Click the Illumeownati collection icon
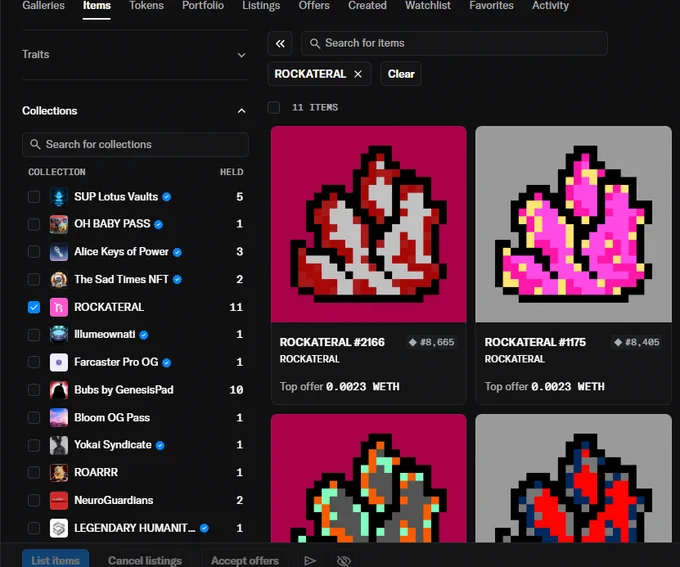680x567 pixels. coord(59,334)
